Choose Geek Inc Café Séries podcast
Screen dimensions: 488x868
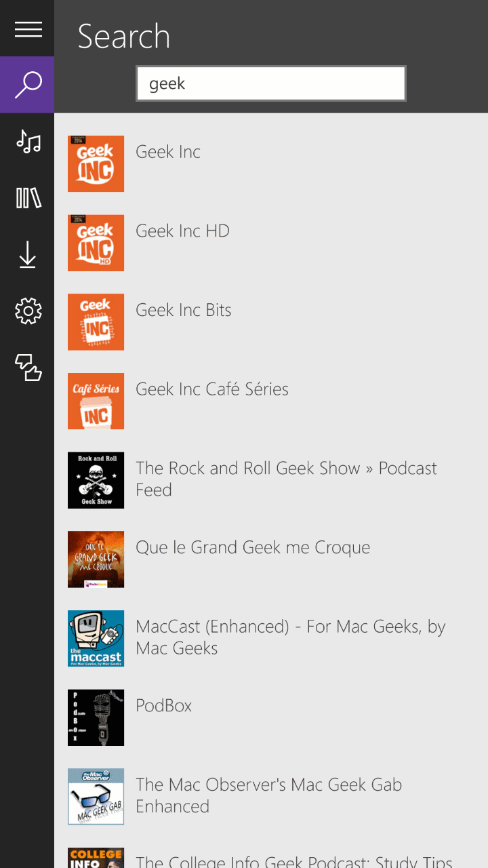[x=211, y=389]
